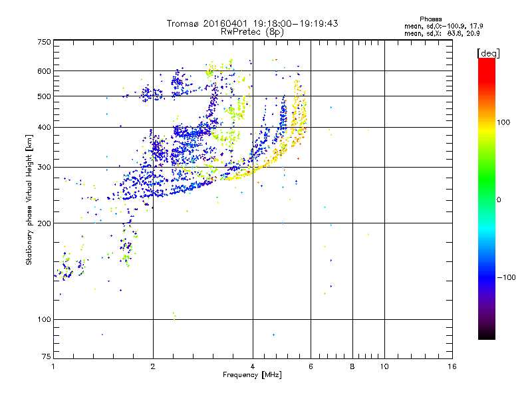Image resolution: width=532 pixels, height=399 pixels.
Task: Click the y-axis tick label '500'
Action: tap(44, 96)
